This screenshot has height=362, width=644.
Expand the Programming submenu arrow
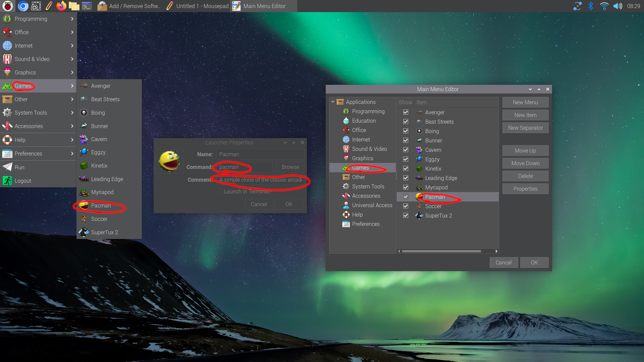point(72,19)
